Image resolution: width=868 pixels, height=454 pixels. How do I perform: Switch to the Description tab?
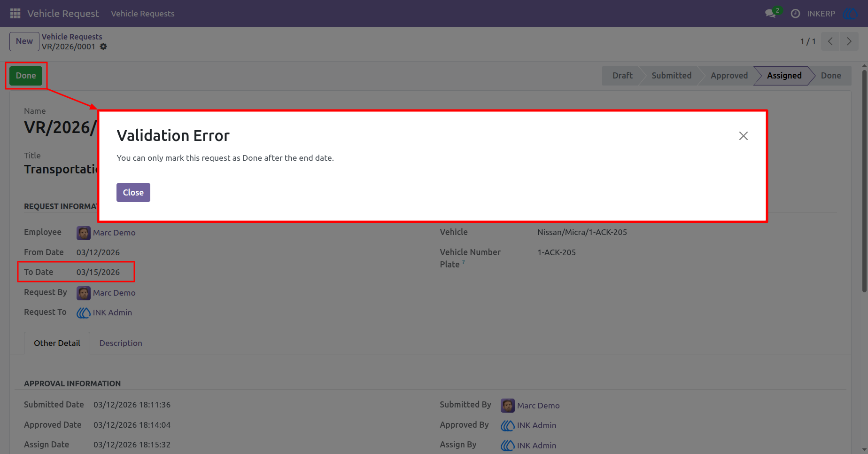tap(121, 343)
